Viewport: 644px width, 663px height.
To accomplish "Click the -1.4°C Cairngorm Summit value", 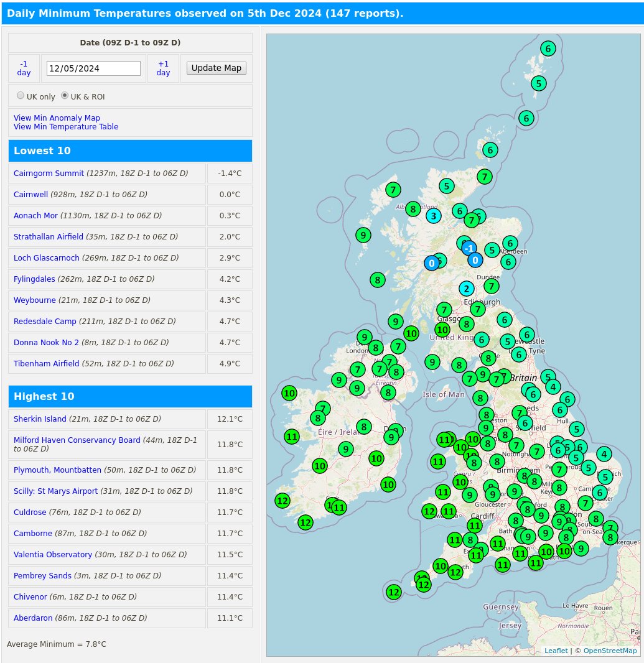I will (230, 174).
